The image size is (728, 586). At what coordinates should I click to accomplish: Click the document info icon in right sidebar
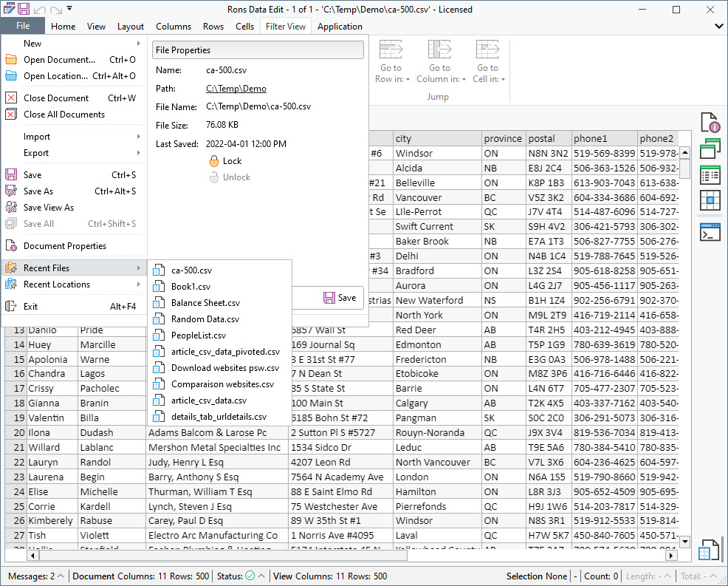(710, 123)
